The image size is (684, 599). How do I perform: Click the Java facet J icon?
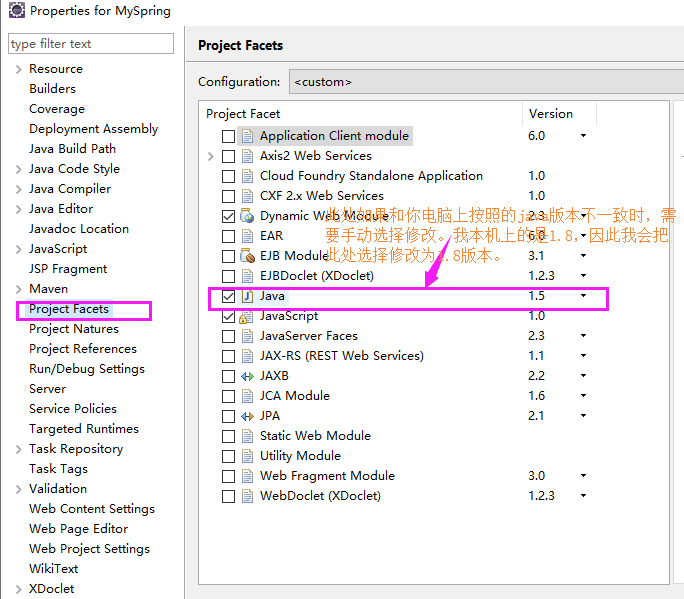pyautogui.click(x=247, y=296)
